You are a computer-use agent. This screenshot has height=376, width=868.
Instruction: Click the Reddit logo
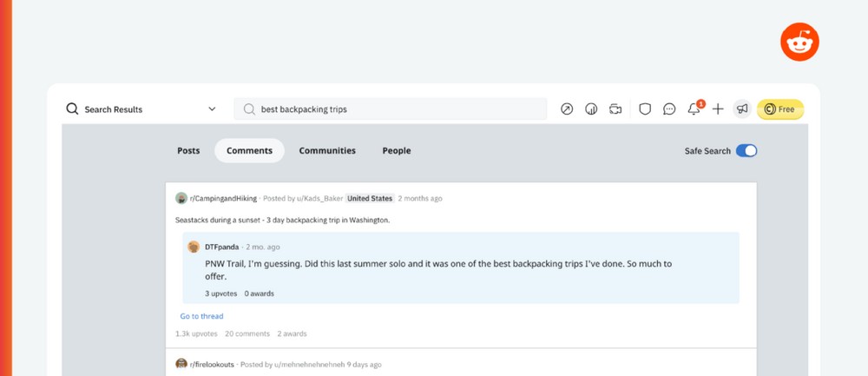coord(799,42)
